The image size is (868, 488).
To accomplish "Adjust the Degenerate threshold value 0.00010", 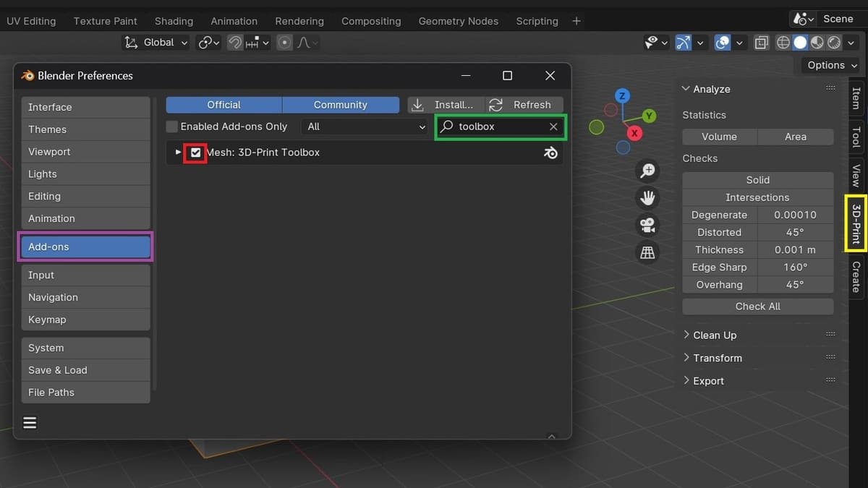I will click(x=795, y=215).
